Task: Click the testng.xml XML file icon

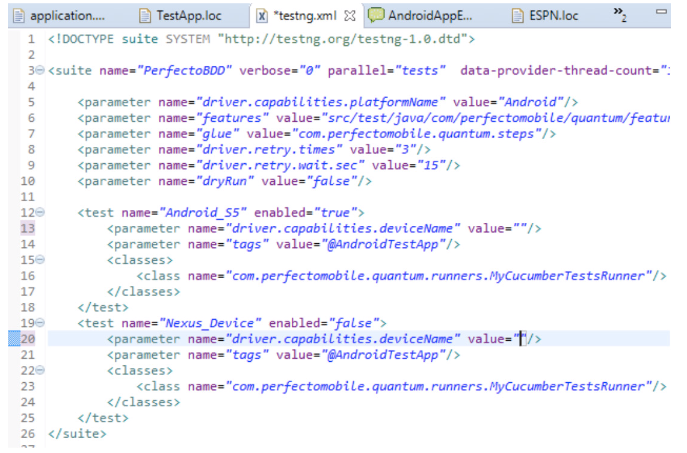Action: pos(262,16)
